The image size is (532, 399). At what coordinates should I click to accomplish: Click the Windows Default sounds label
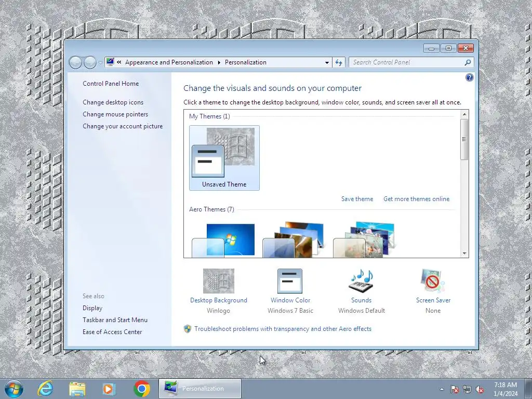point(362,311)
